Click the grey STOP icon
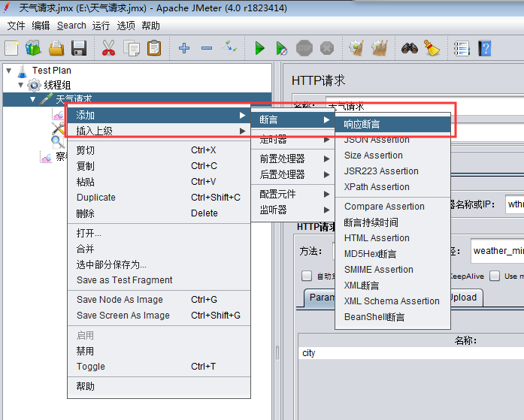 coord(304,48)
